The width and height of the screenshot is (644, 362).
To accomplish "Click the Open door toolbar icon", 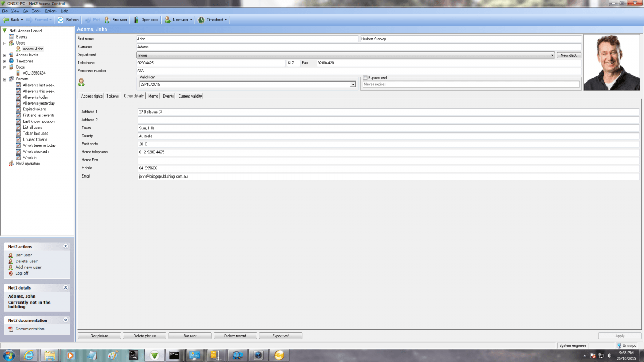I will pos(137,20).
